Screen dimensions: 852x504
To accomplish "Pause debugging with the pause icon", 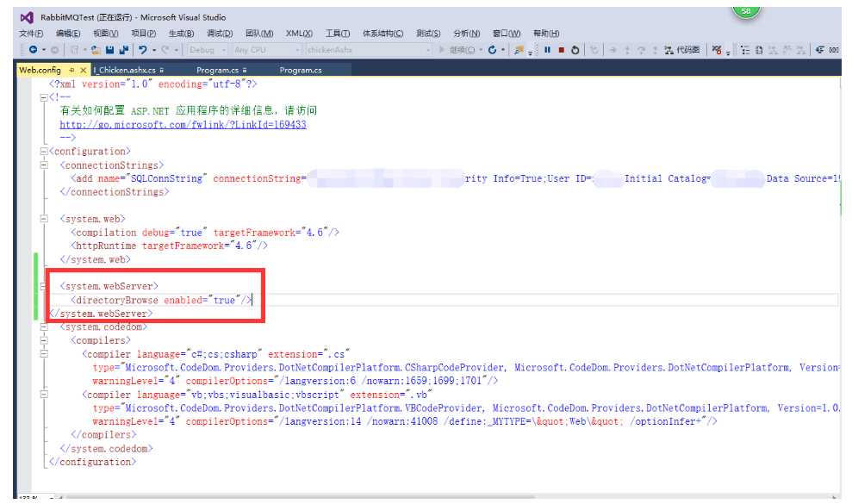I will tap(547, 51).
